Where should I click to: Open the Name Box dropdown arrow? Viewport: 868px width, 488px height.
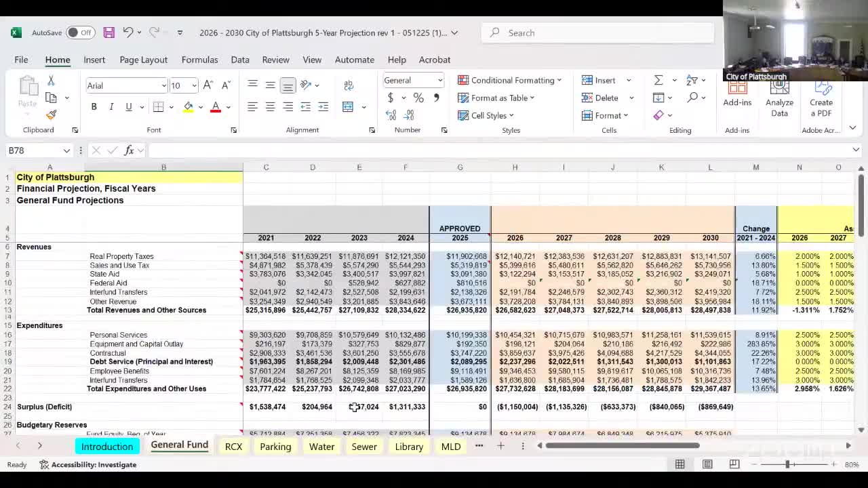point(66,150)
